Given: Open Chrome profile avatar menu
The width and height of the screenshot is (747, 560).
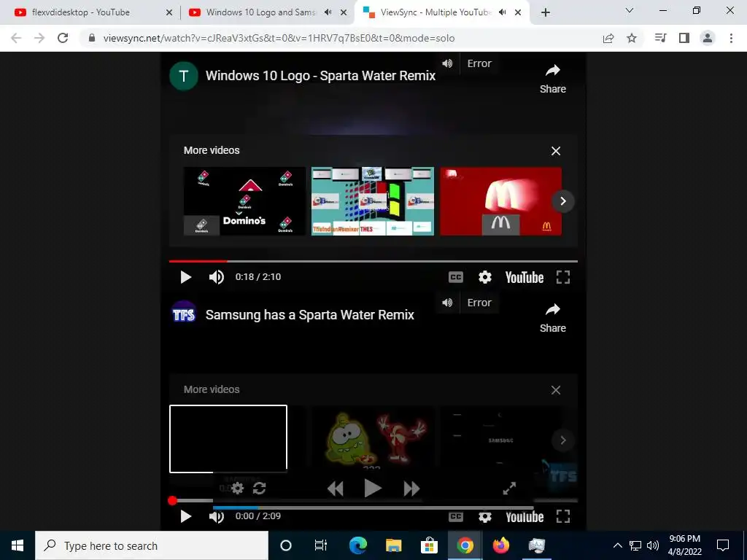Looking at the screenshot, I should point(708,38).
